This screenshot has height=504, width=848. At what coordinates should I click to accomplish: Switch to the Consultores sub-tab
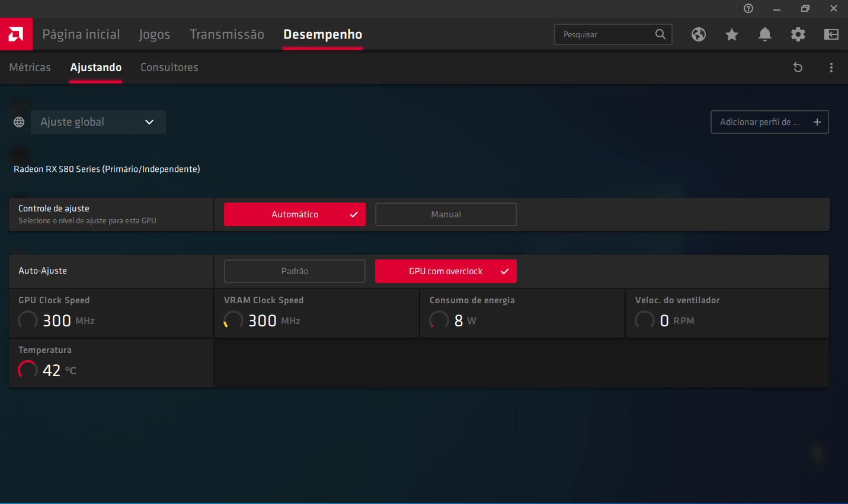coord(169,68)
